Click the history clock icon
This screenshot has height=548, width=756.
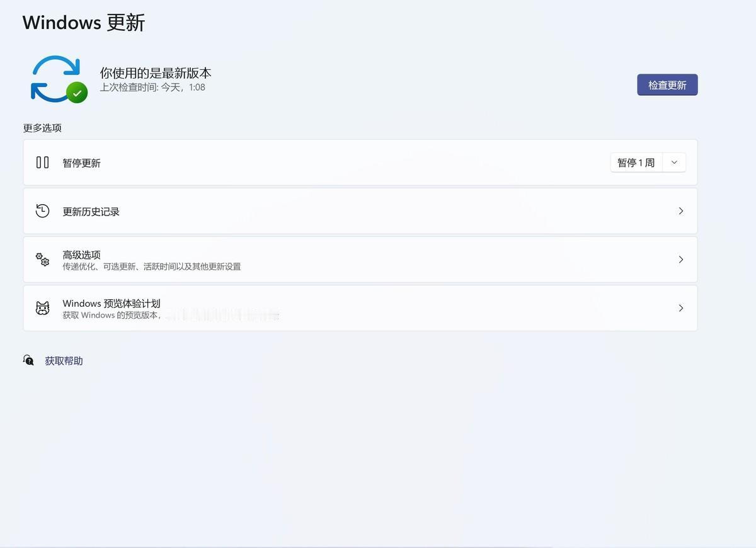coord(42,211)
